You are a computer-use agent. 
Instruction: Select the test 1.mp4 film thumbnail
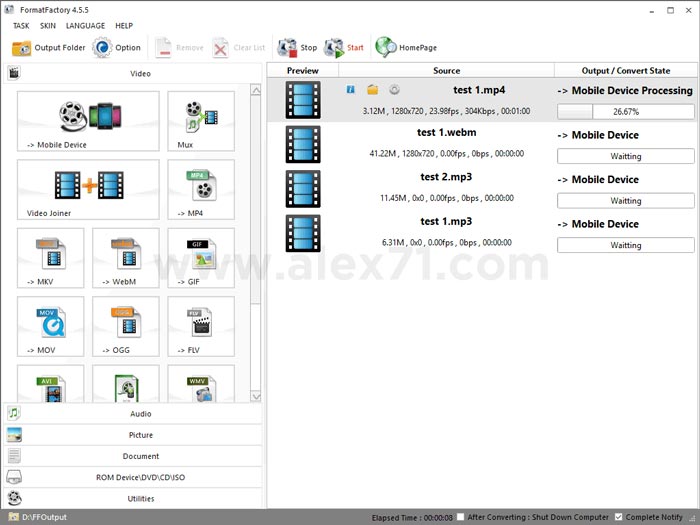pos(303,100)
